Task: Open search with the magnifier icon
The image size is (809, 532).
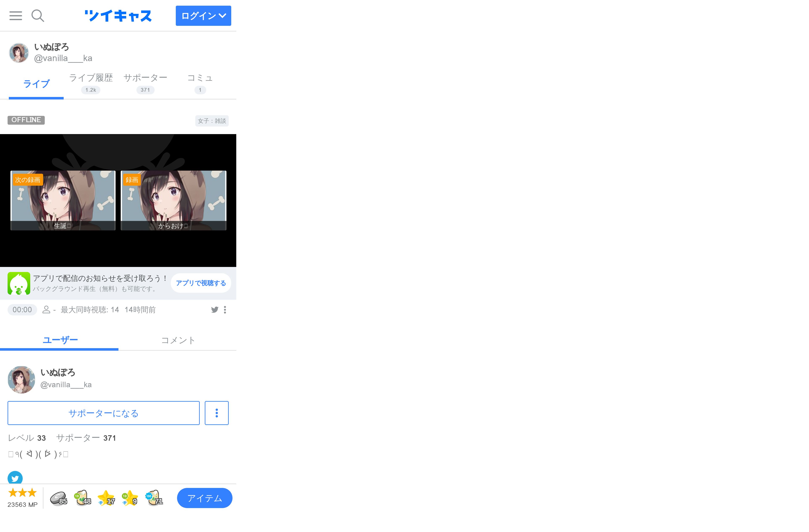Action: (x=37, y=16)
